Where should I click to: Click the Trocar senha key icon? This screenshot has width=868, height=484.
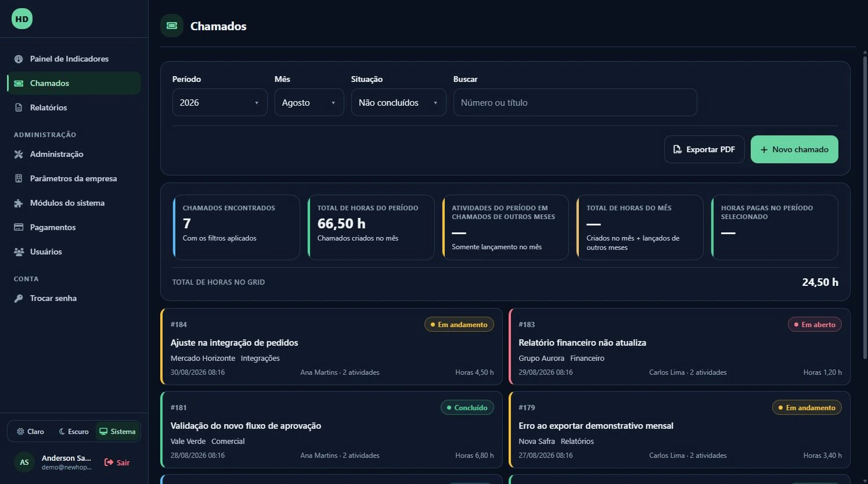point(19,298)
